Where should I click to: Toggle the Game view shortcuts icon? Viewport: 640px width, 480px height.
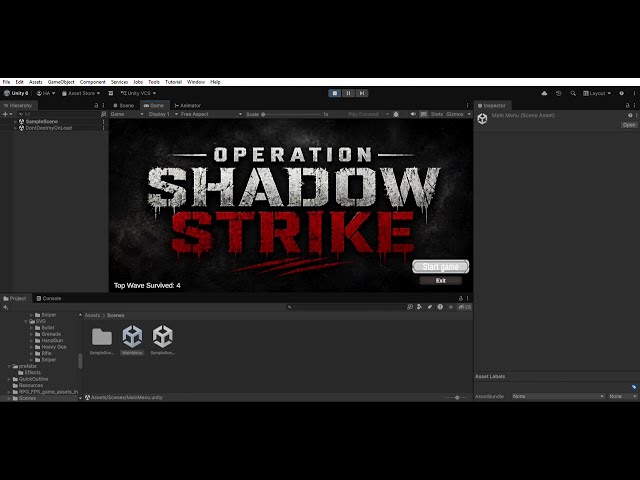pos(423,114)
